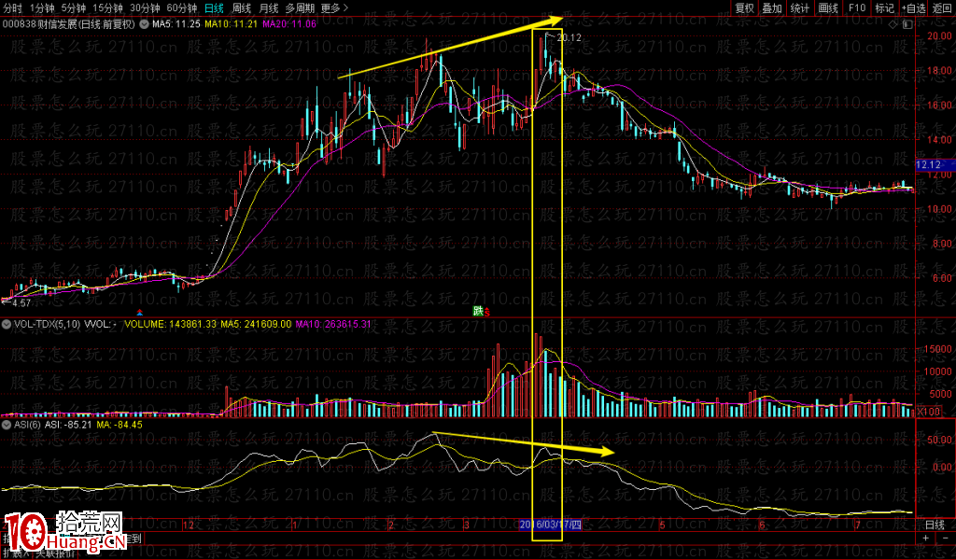The width and height of the screenshot is (956, 560).
Task: Expand the 更多 periods menu
Action: (x=334, y=7)
